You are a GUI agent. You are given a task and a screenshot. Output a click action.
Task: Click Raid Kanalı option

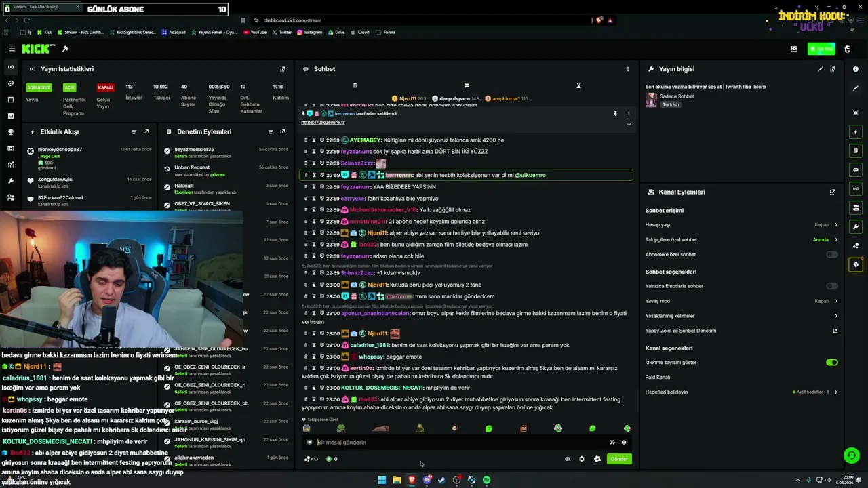[x=658, y=378]
